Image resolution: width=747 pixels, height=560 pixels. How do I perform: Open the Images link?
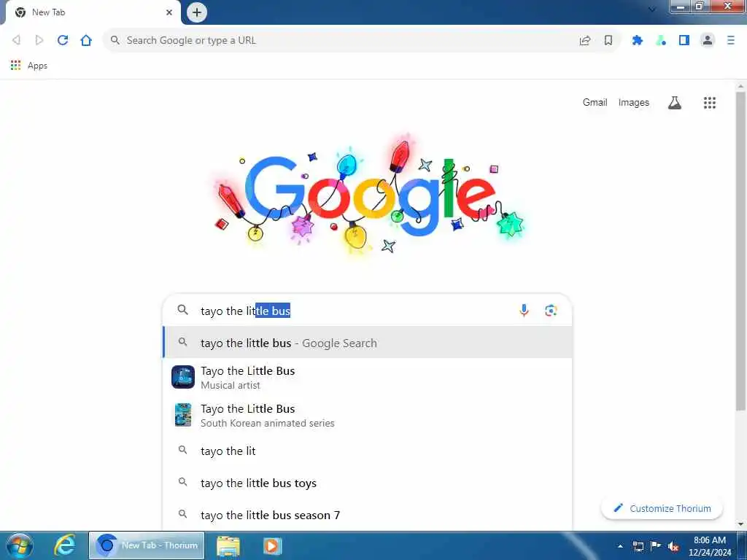tap(634, 102)
